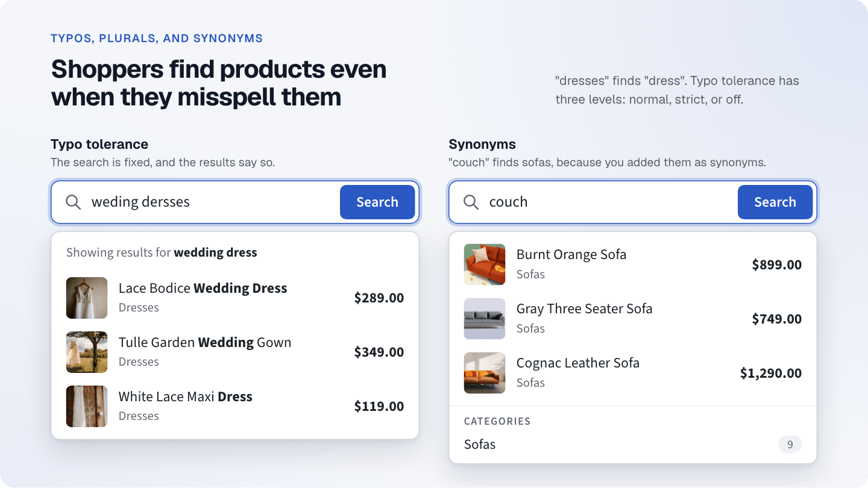Click the magnifier icon beside "couch"
Viewport: 868px width, 488px height.
(471, 202)
